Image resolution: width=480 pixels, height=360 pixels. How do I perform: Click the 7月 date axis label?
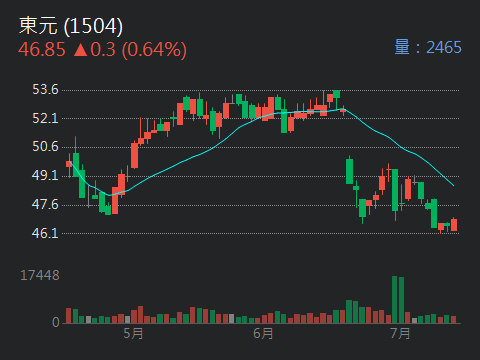coord(400,333)
